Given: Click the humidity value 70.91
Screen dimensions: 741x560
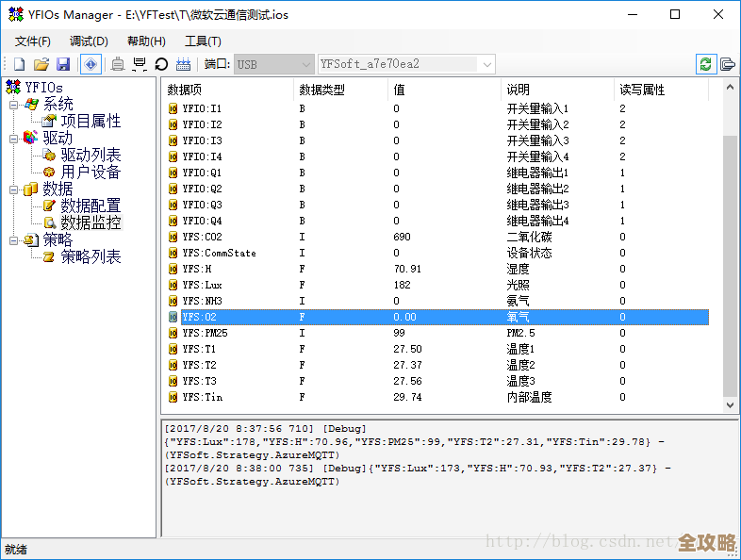Looking at the screenshot, I should [407, 270].
